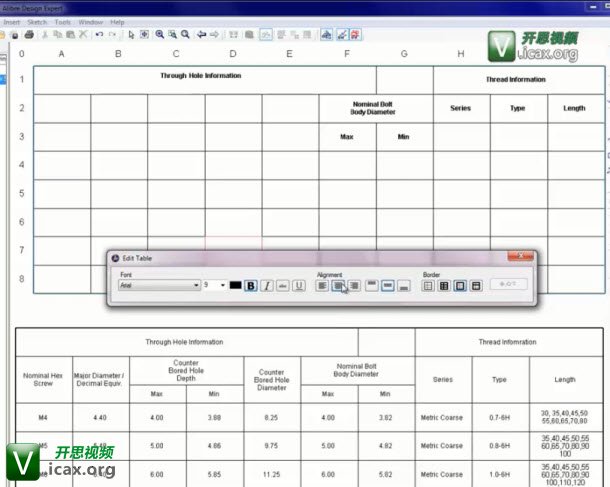The width and height of the screenshot is (610, 487).
Task: Click the Zoom Window magnifier icon
Action: (172, 35)
